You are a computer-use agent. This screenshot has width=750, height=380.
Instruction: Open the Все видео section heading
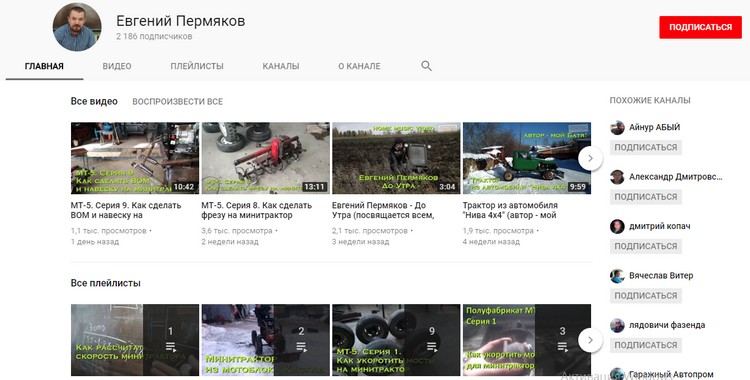94,101
